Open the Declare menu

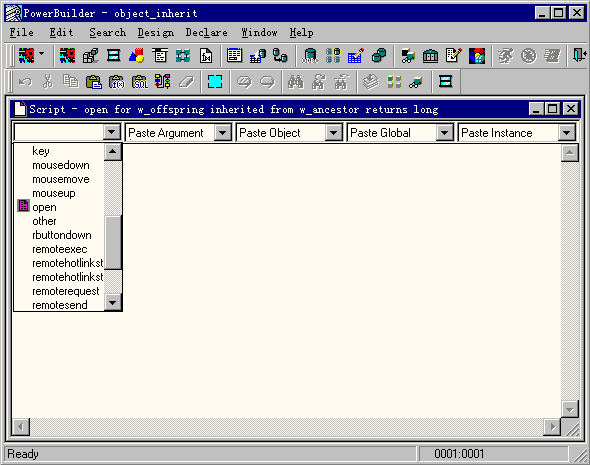206,33
